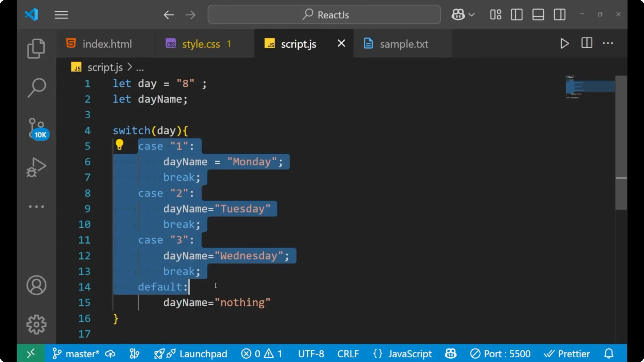Image resolution: width=644 pixels, height=362 pixels.
Task: Click the notifications bell in status bar
Action: tap(608, 353)
